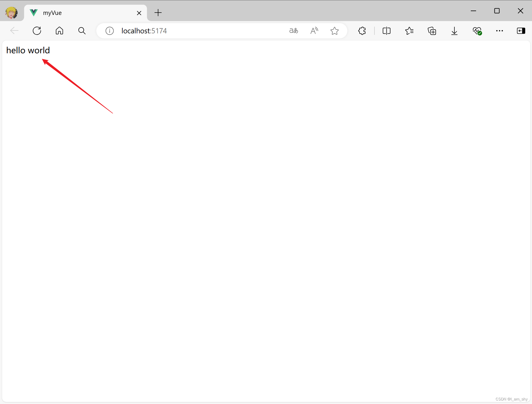Refresh the localhost page
Viewport: 532px width, 404px height.
tap(37, 31)
